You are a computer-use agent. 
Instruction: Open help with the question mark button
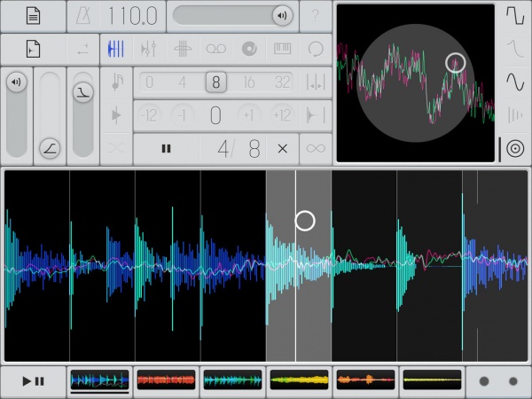click(316, 16)
